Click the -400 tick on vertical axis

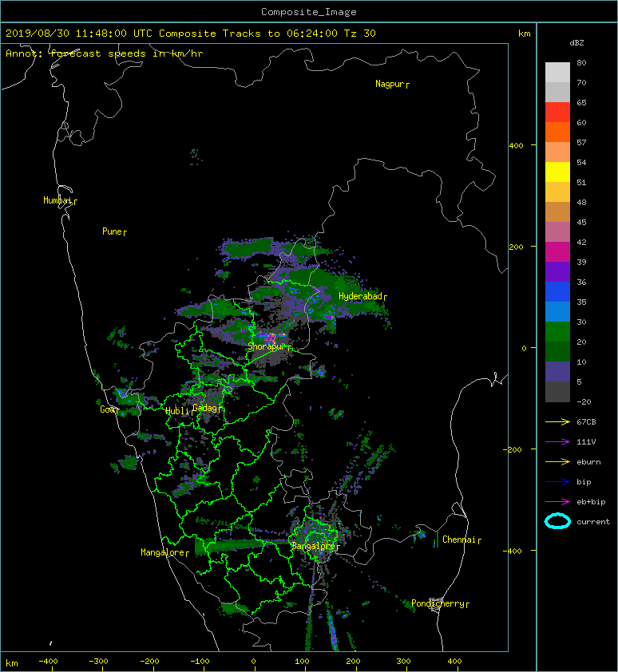[513, 551]
